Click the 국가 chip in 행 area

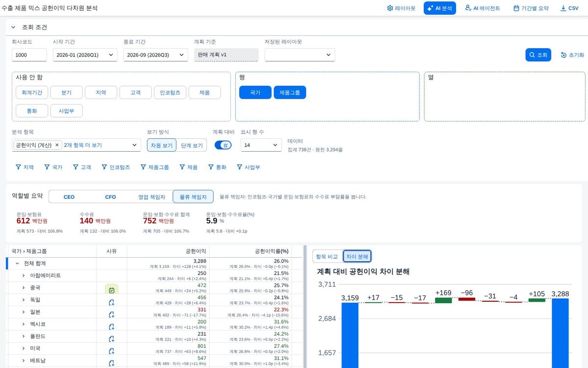(255, 92)
